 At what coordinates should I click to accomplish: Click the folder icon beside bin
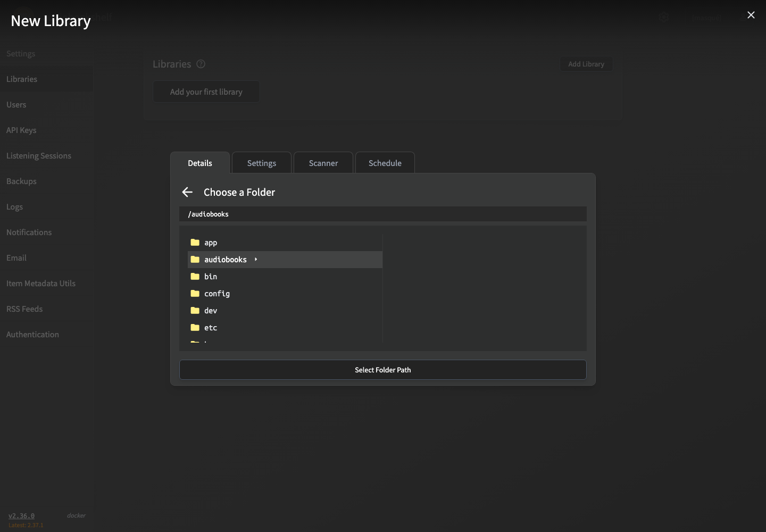point(195,277)
